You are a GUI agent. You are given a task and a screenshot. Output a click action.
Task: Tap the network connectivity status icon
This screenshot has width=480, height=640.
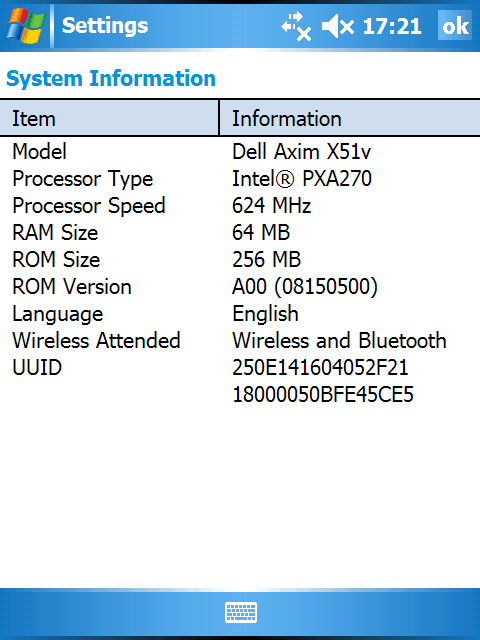(296, 27)
